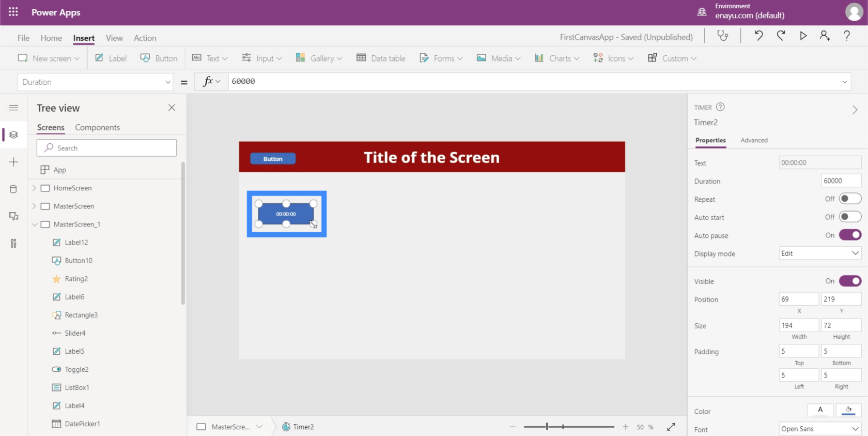Expand the formula bar chevron
Image resolution: width=868 pixels, height=436 pixels.
click(x=845, y=82)
